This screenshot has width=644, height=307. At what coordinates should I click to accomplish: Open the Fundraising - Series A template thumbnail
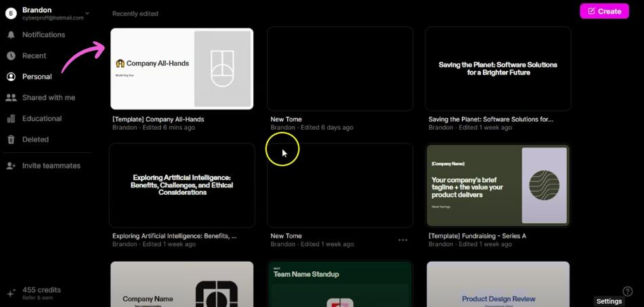[x=498, y=185]
